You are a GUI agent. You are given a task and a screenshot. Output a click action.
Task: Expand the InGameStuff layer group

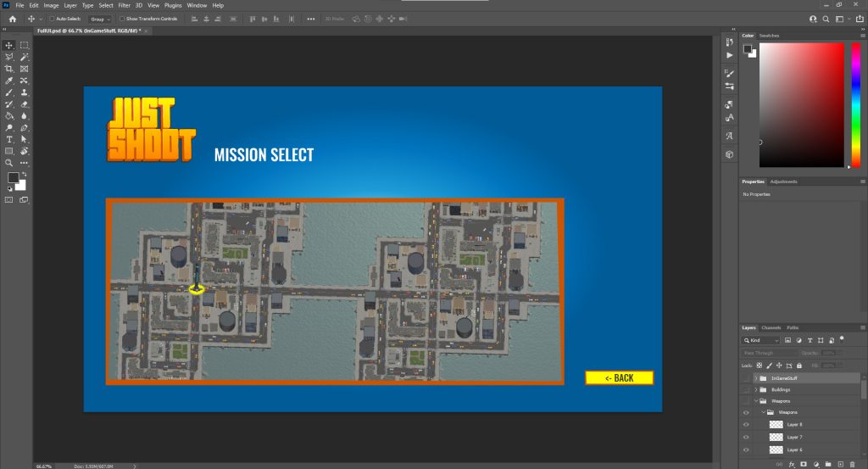coord(754,377)
